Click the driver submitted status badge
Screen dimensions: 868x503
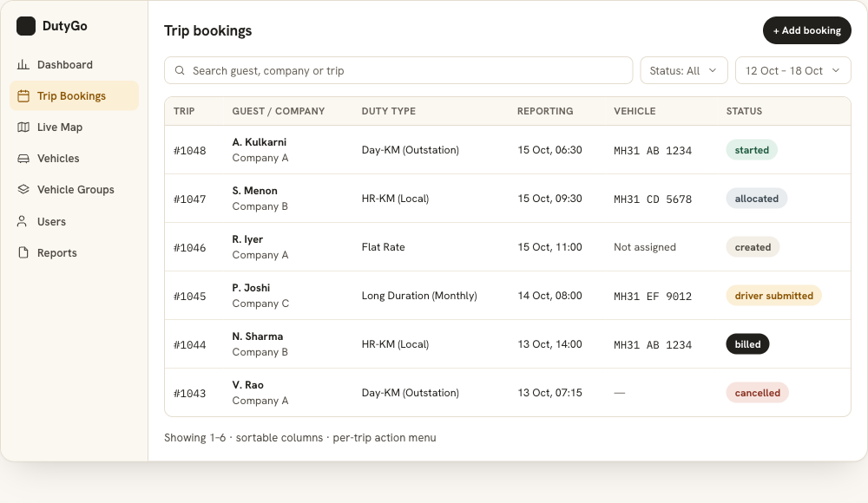click(774, 296)
